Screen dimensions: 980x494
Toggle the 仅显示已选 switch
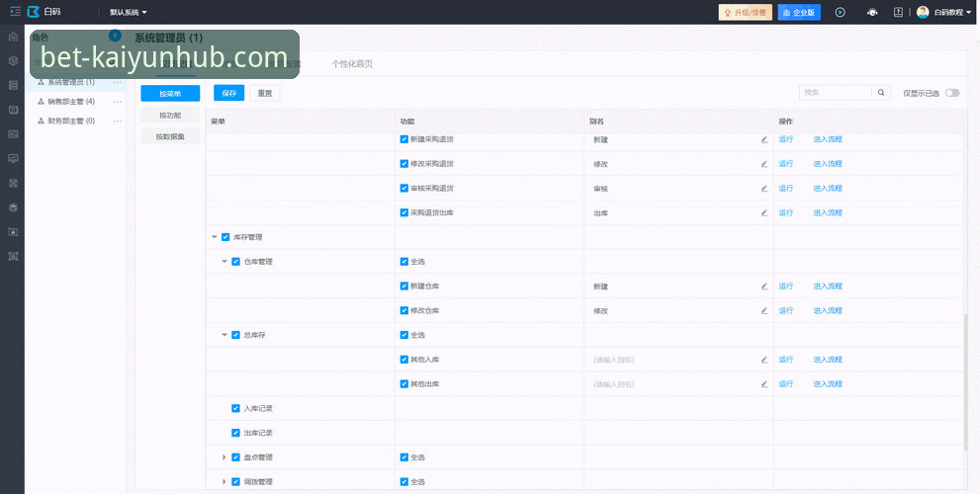point(952,93)
